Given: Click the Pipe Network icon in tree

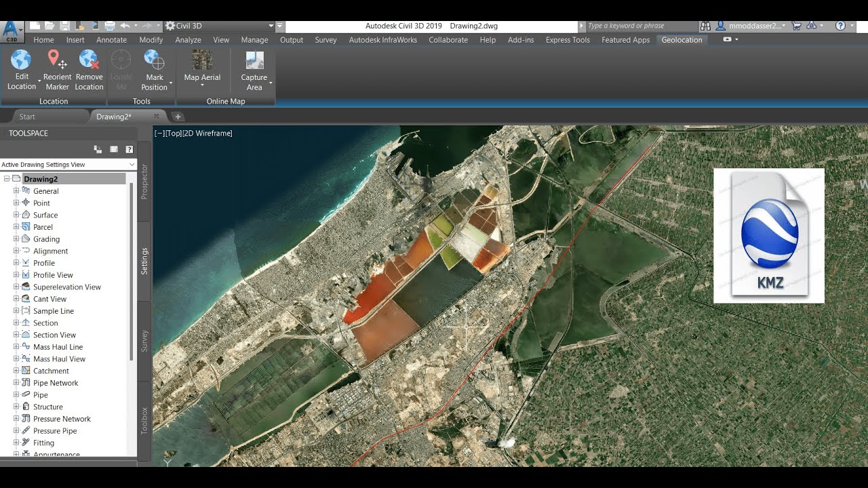Looking at the screenshot, I should (x=26, y=383).
